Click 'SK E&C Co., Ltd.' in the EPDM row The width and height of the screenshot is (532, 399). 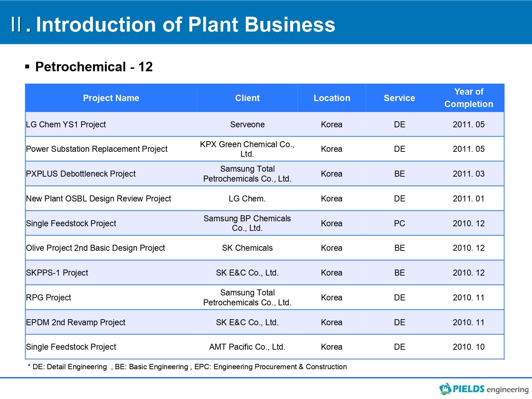247,322
